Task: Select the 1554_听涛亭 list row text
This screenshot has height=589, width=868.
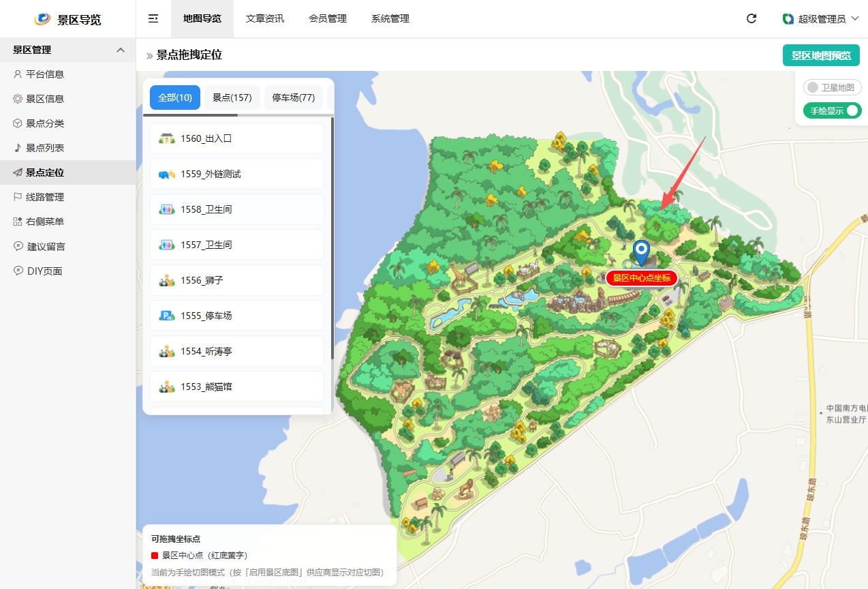Action: (206, 351)
